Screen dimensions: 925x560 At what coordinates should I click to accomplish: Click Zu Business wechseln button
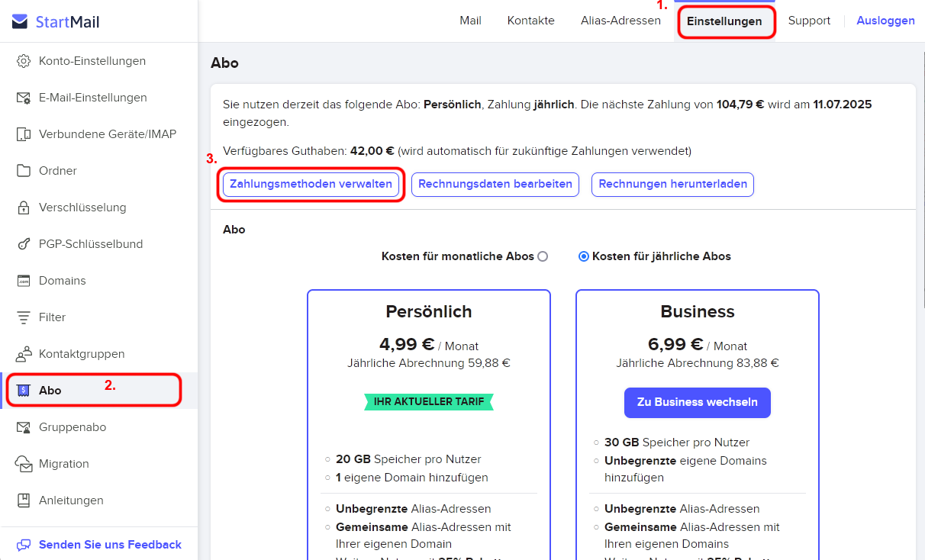[x=698, y=402]
